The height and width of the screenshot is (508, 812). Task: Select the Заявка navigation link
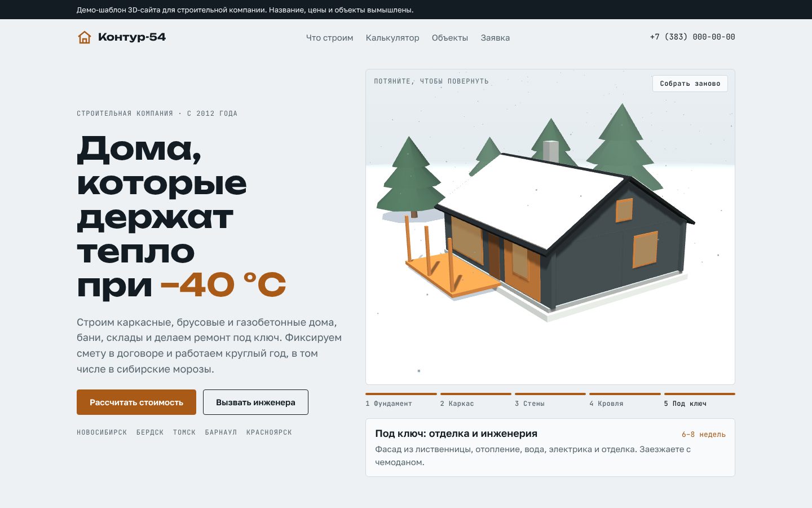click(495, 38)
